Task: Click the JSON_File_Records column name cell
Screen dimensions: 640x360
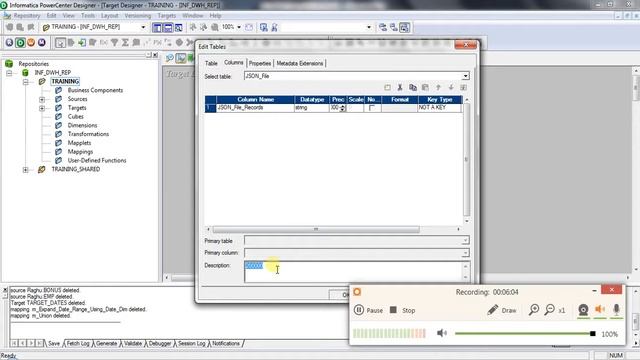Action: pyautogui.click(x=255, y=108)
